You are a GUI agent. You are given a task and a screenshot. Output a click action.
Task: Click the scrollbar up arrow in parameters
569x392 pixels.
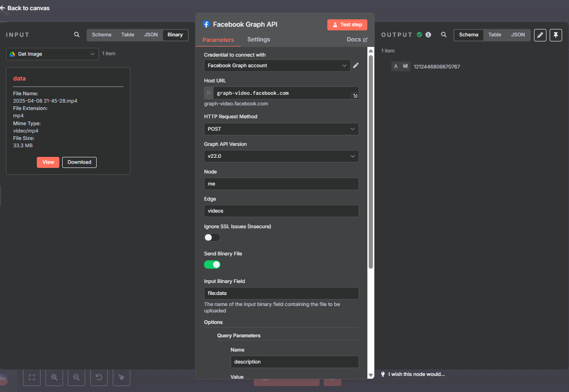(x=371, y=50)
